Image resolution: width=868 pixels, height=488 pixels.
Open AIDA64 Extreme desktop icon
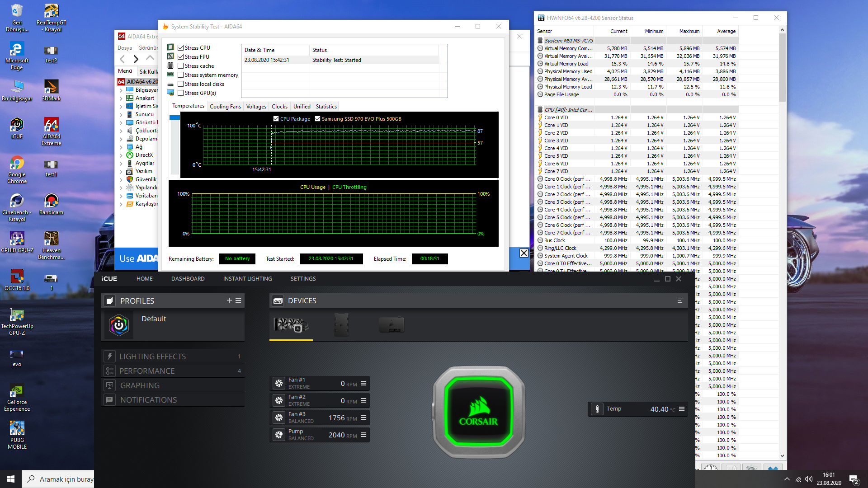coord(51,131)
